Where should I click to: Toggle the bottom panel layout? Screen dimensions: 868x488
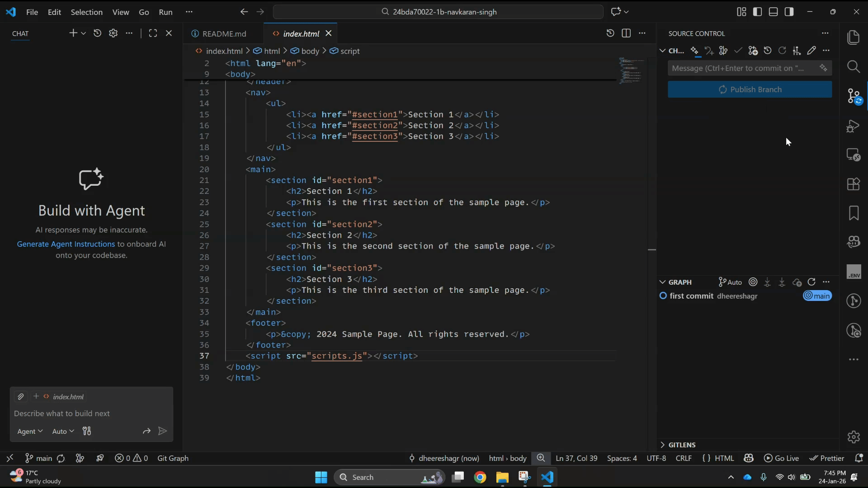[773, 12]
